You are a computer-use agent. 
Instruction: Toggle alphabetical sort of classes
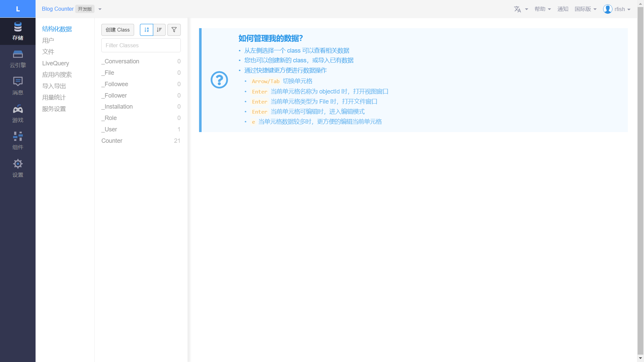147,30
